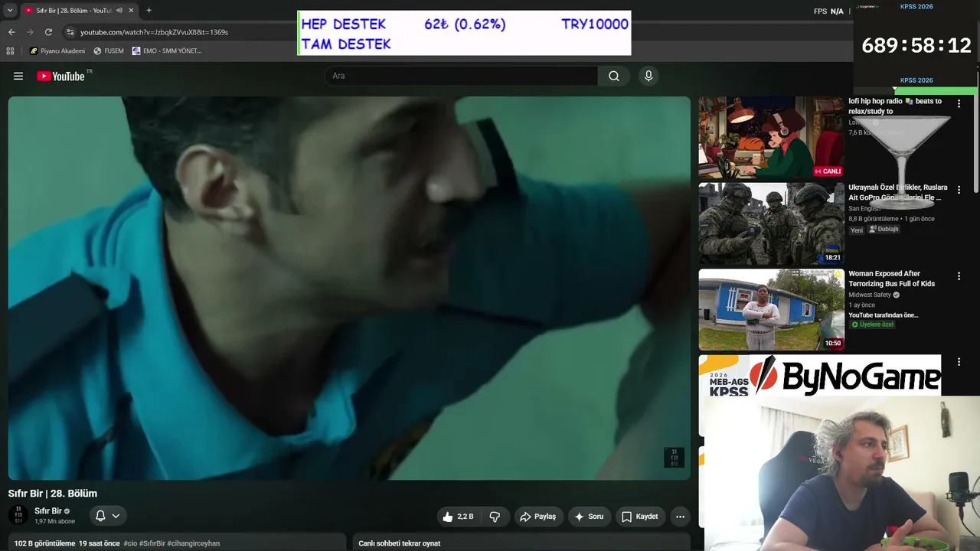
Task: Open the Chrome apps grid shortcut
Action: coord(10,51)
